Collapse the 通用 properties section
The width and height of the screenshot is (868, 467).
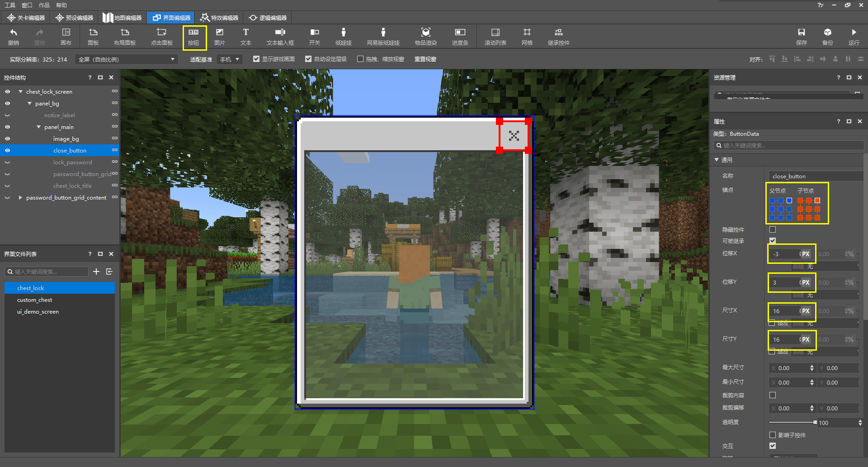717,160
